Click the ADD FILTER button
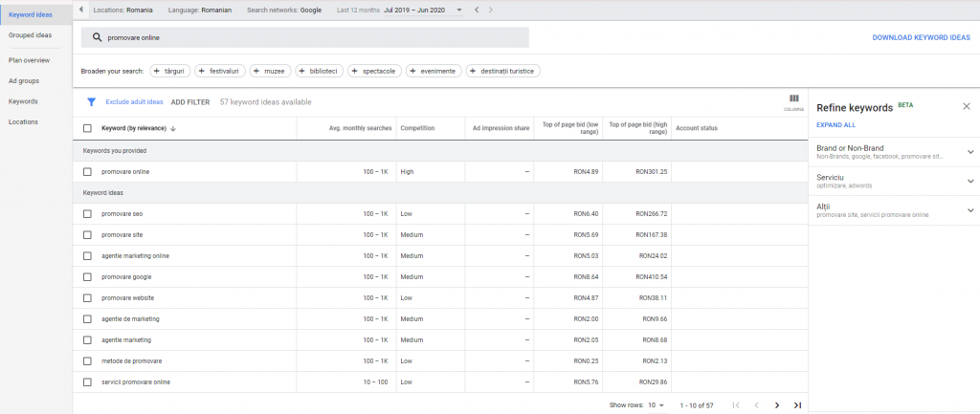Screen dimensions: 980x414 click(x=190, y=101)
